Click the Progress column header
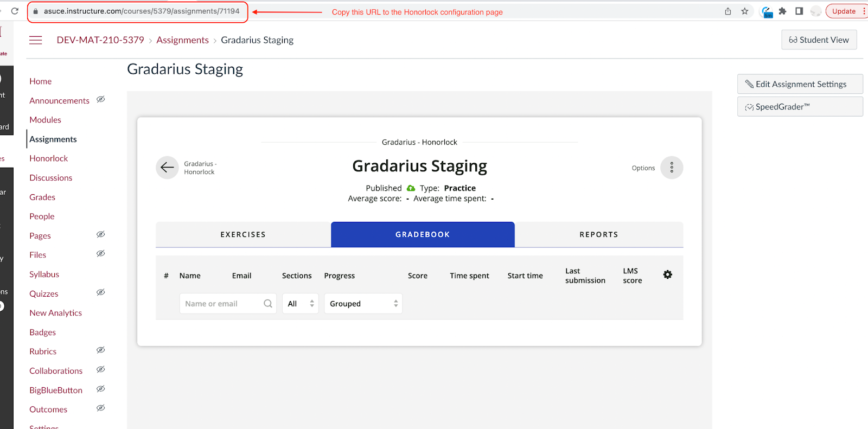This screenshot has height=429, width=868. (x=340, y=276)
